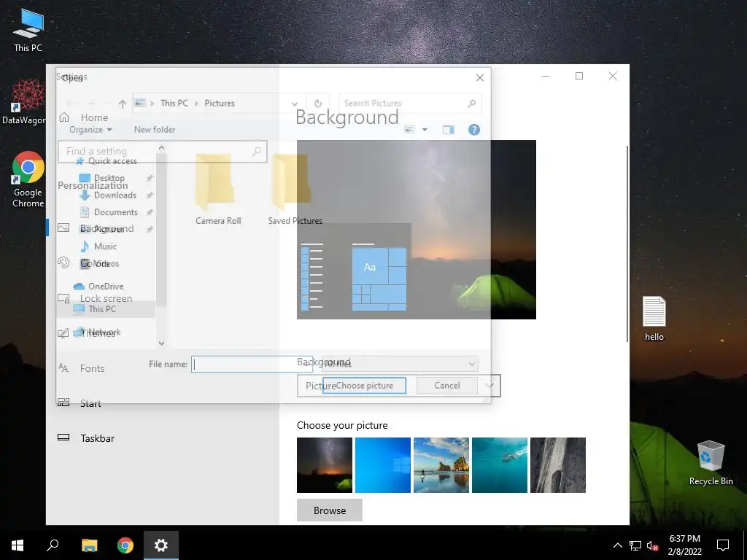Change view icon in Open dialog toolbar
The image size is (747, 560).
pyautogui.click(x=409, y=130)
